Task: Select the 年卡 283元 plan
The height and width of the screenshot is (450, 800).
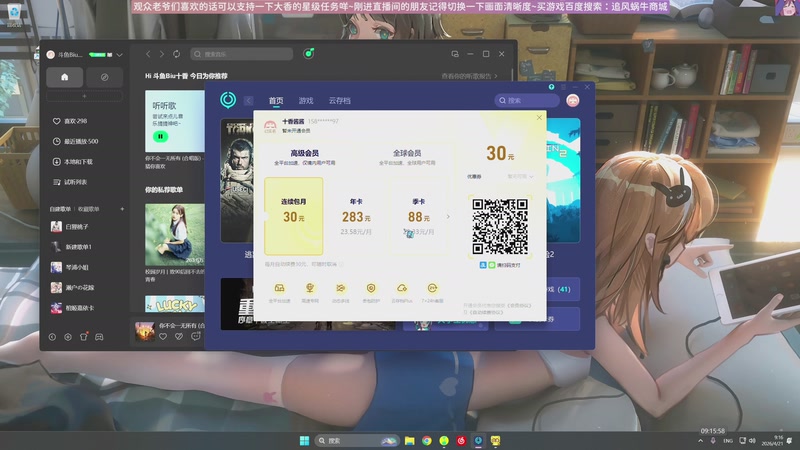Action: pos(356,216)
